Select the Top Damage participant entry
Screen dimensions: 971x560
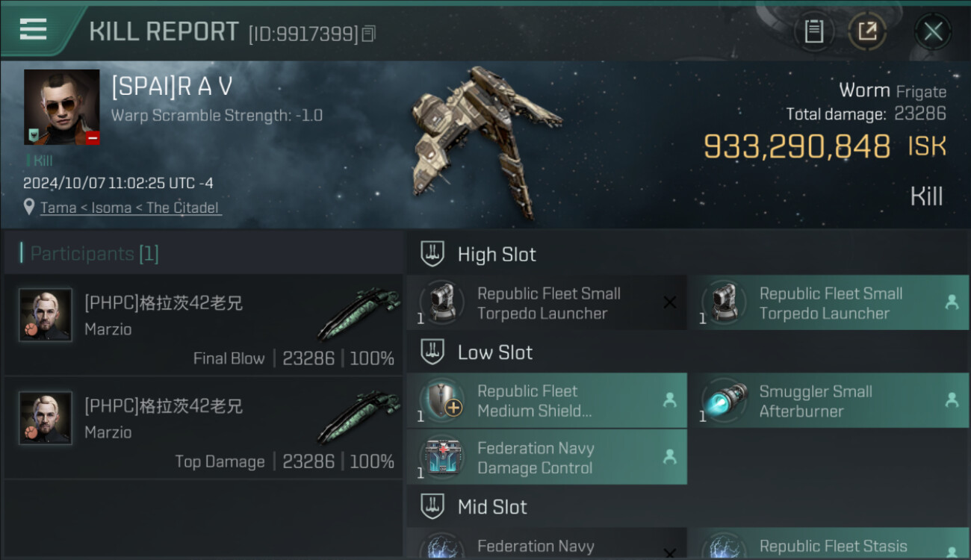coord(203,427)
